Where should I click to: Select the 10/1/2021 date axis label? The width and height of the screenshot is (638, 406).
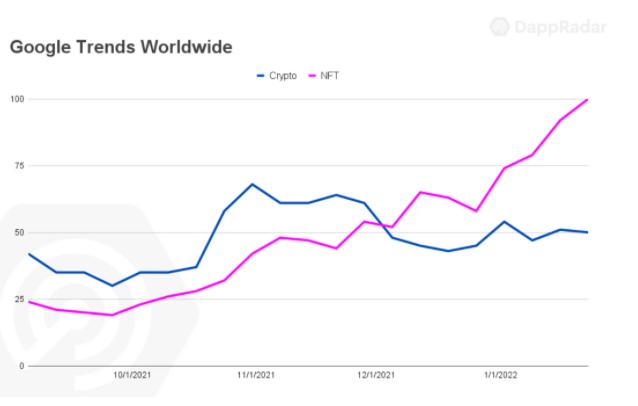click(x=133, y=377)
